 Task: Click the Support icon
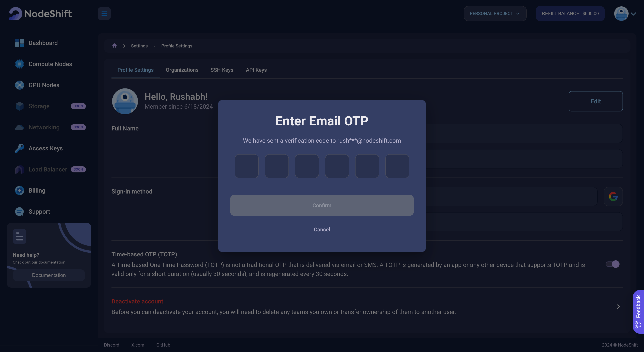point(19,212)
